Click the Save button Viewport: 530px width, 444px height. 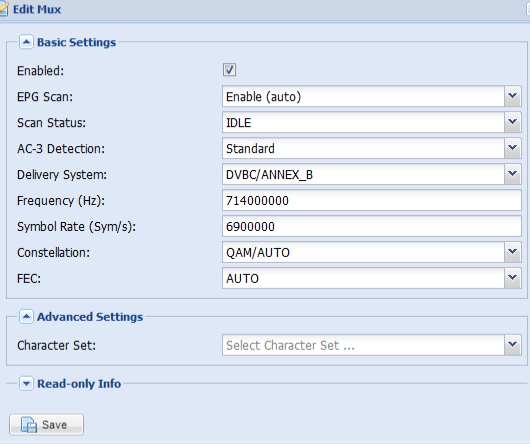point(46,424)
